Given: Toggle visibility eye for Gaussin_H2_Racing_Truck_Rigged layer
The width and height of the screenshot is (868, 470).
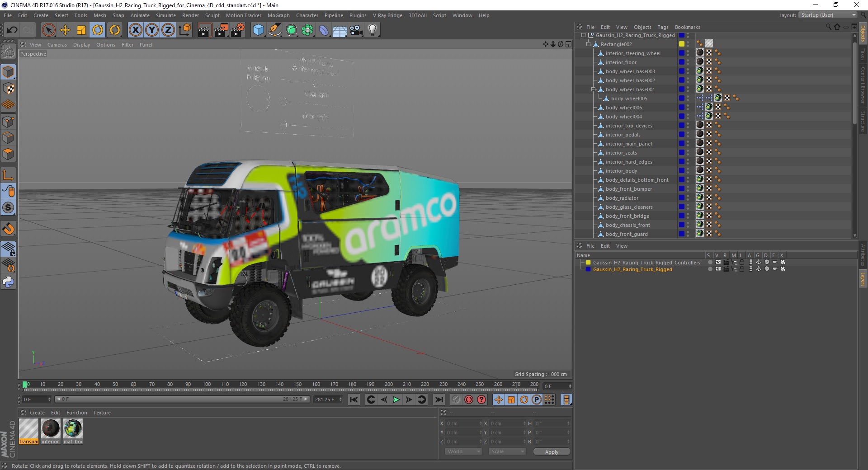Looking at the screenshot, I should (x=718, y=269).
